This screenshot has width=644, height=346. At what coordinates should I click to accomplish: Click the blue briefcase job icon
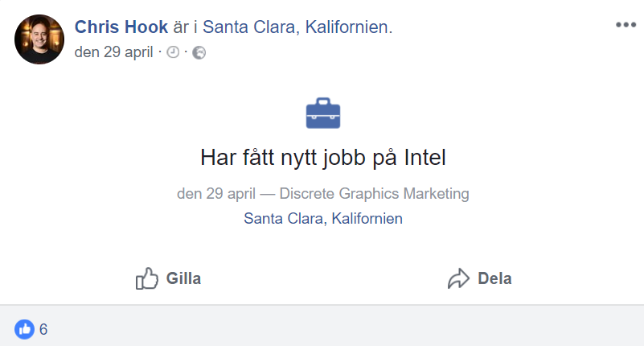[x=323, y=113]
